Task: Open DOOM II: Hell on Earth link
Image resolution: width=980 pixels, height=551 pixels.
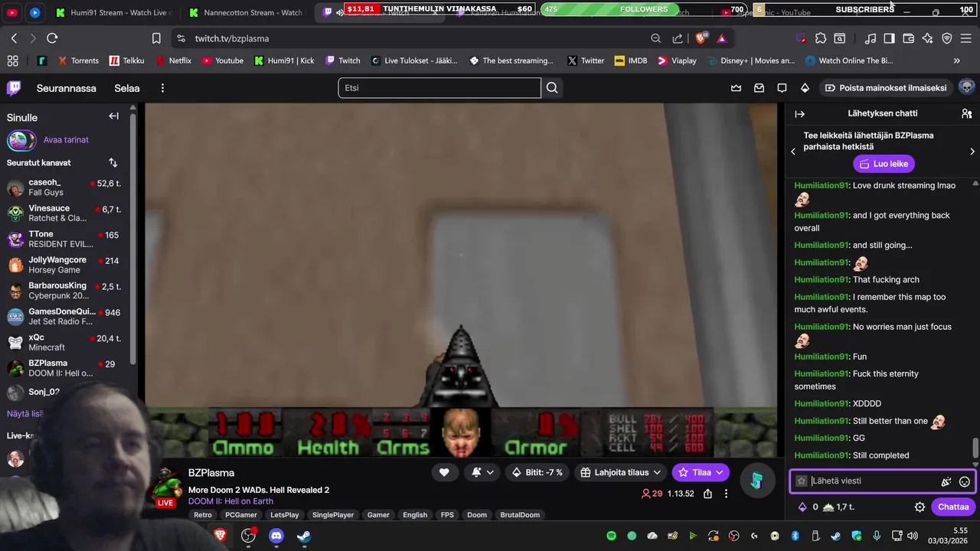Action: click(230, 501)
